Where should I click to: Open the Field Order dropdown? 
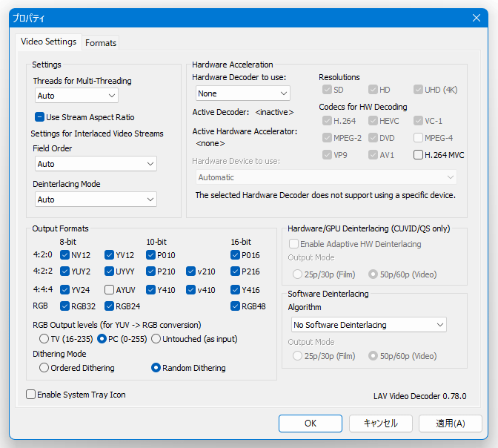coord(96,164)
